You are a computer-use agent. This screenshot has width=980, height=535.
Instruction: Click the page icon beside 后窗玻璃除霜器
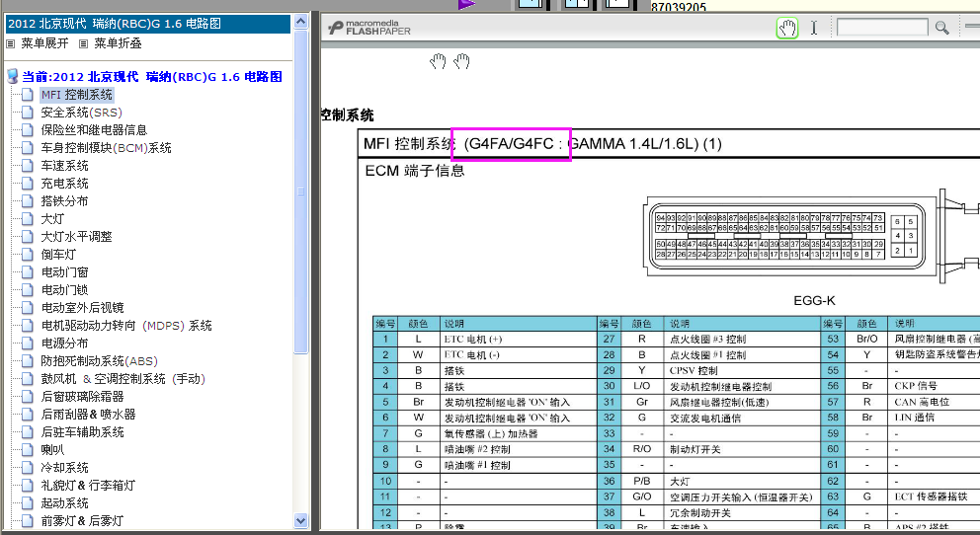(x=27, y=397)
